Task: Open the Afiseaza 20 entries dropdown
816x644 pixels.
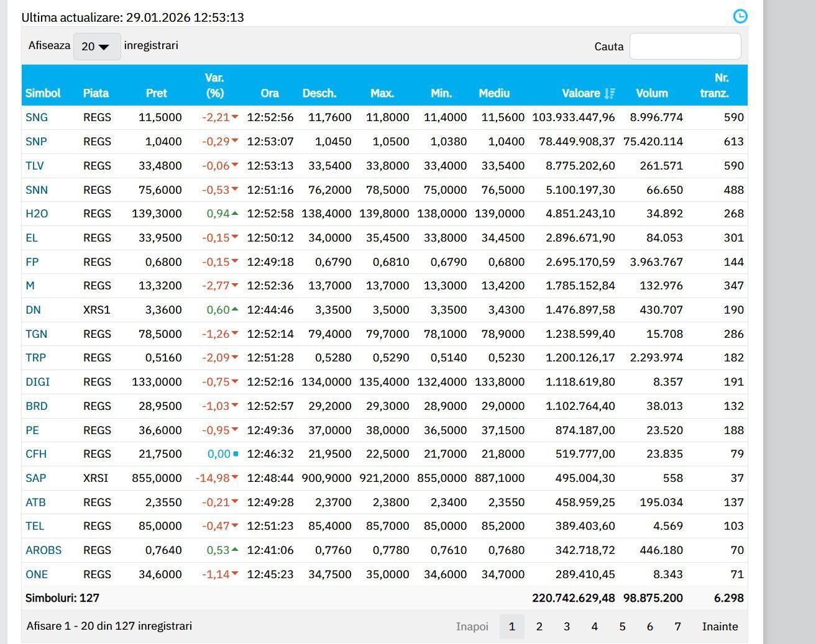Action: pyautogui.click(x=96, y=47)
